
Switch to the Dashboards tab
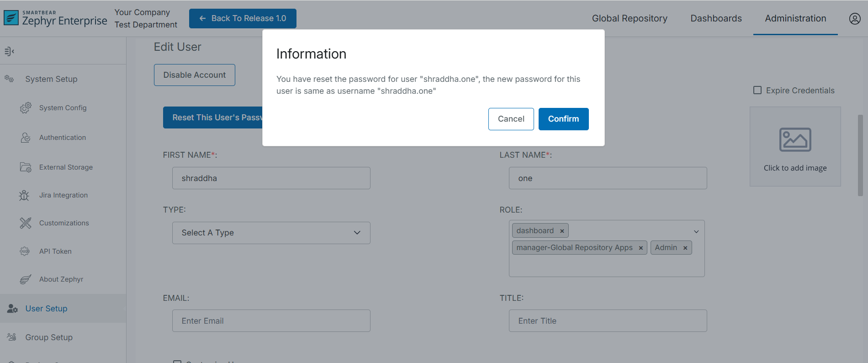click(x=716, y=19)
